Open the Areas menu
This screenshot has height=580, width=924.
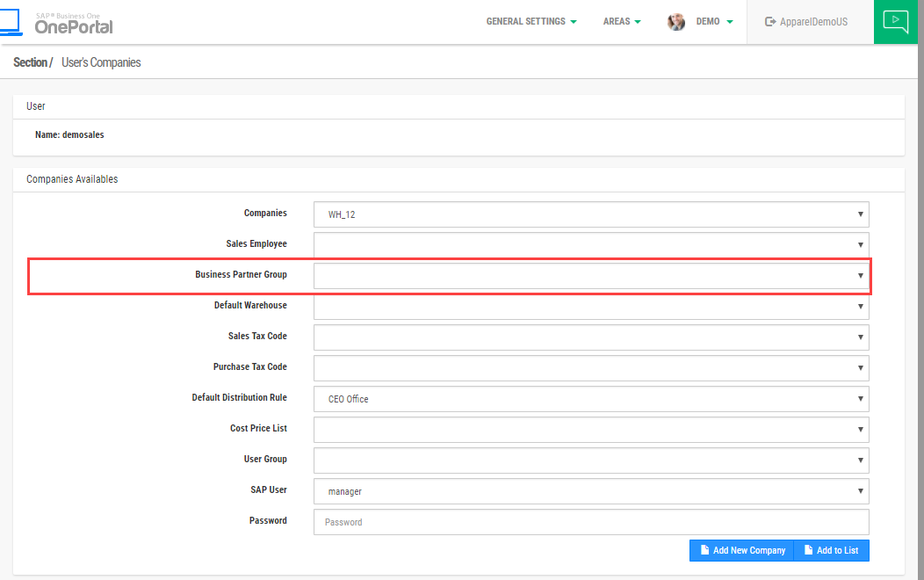point(621,21)
